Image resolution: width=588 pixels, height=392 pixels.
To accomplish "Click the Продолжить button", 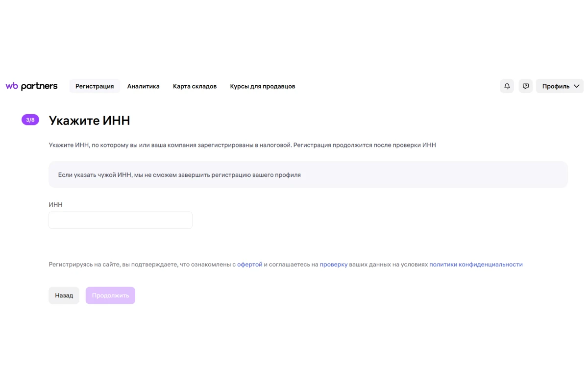I will [x=110, y=295].
